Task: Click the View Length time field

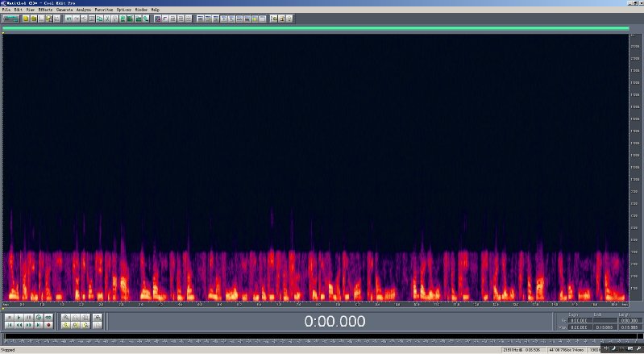Action: pyautogui.click(x=629, y=327)
